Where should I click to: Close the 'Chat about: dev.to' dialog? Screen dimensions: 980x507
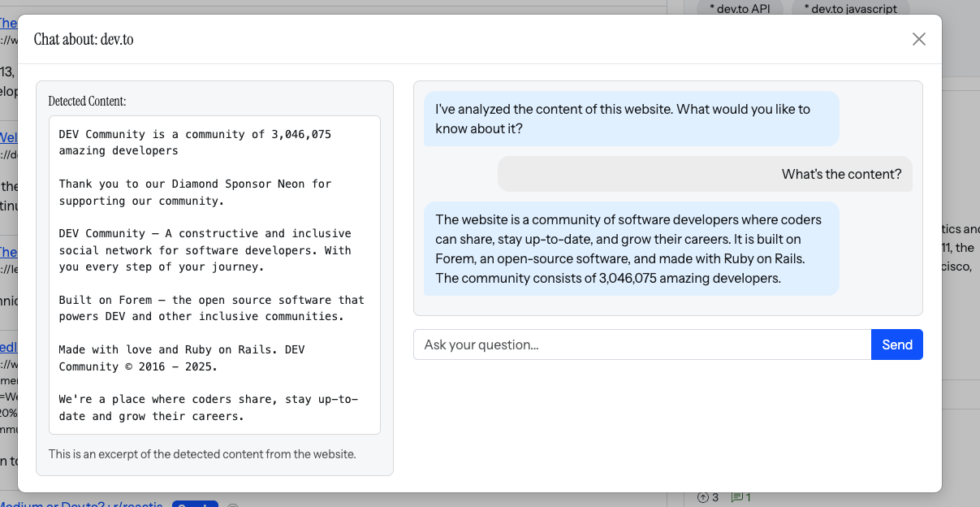(918, 39)
